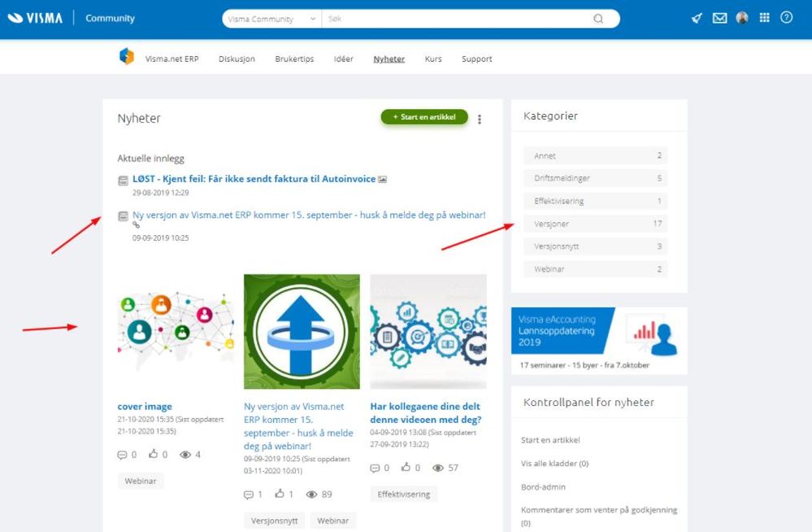812x532 pixels.
Task: Filter by Webinar category in sidebar
Action: tap(596, 269)
